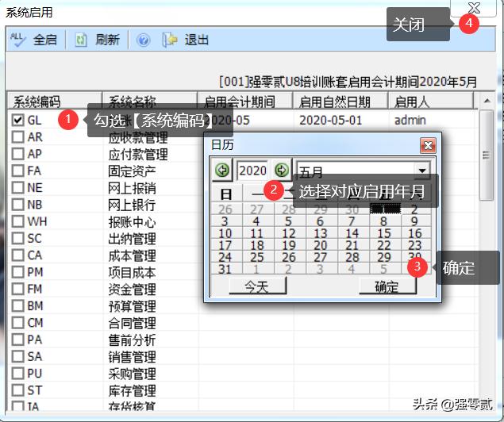Enable the CA 成本管理 checkbox
The width and height of the screenshot is (504, 422).
point(18,255)
